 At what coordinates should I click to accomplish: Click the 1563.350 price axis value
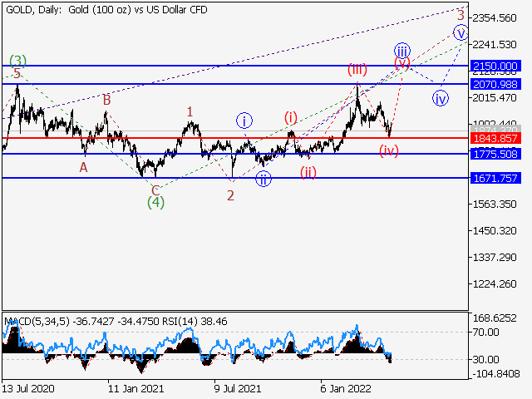tap(495, 204)
